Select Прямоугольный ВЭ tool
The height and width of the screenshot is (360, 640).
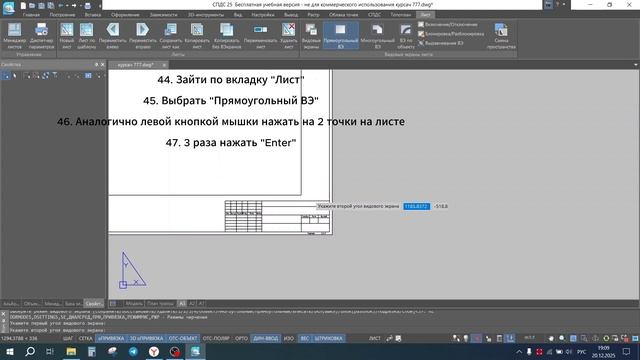(x=340, y=36)
